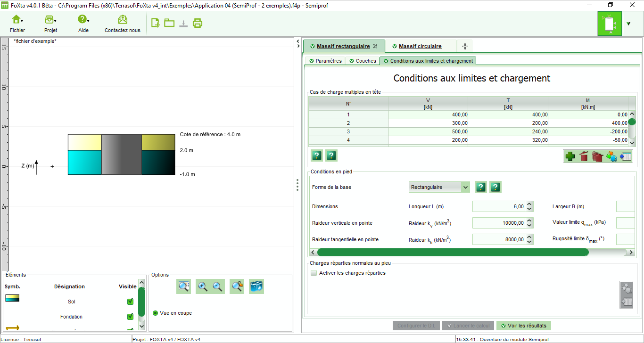Click the green Semiprof module icon

coord(610,24)
